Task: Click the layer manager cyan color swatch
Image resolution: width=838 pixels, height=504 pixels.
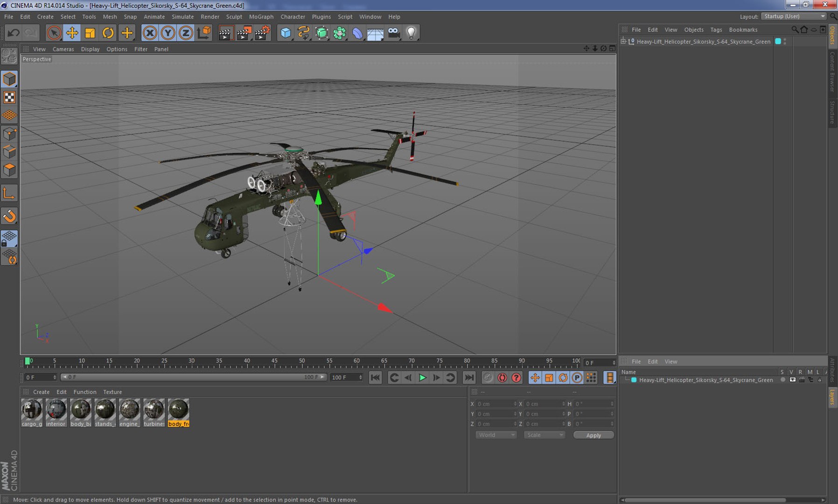Action: [x=634, y=380]
